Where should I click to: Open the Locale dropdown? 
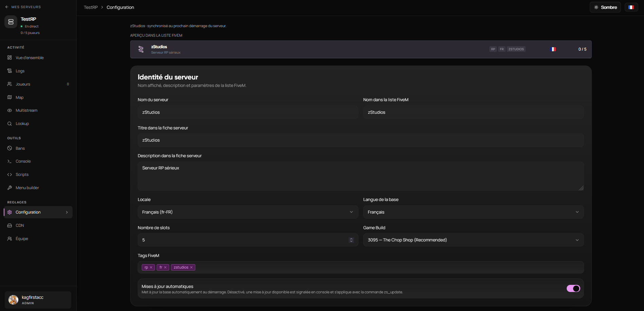click(x=248, y=212)
